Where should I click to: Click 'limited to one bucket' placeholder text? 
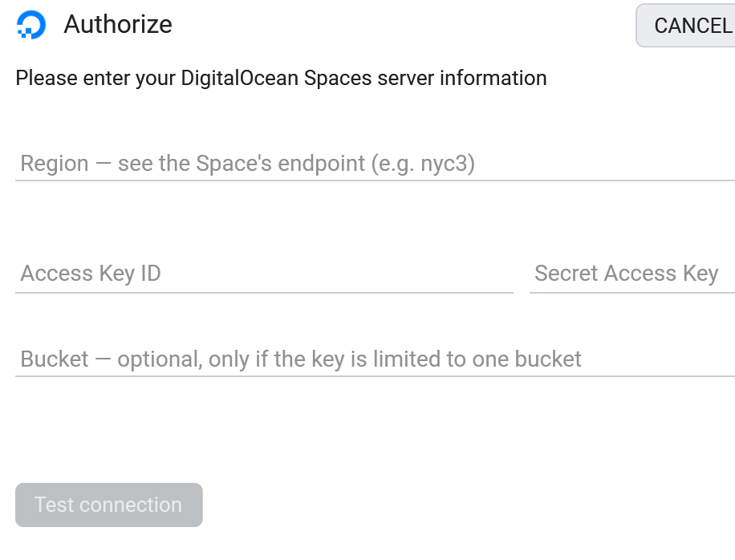coord(477,359)
